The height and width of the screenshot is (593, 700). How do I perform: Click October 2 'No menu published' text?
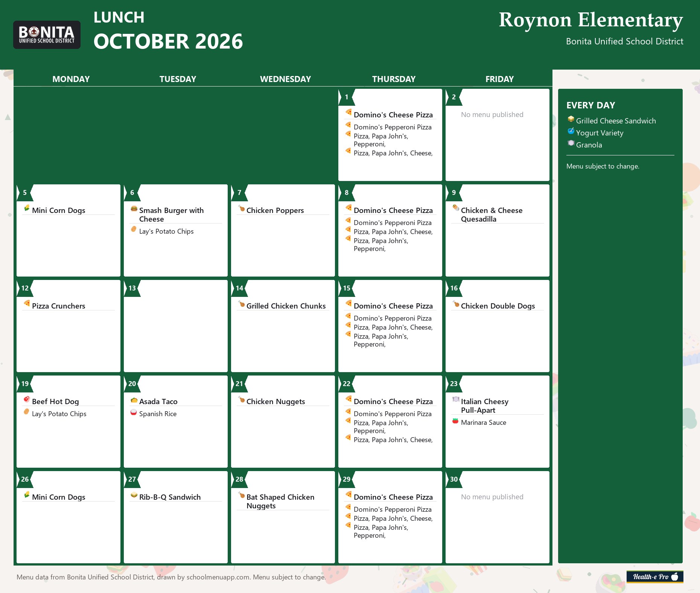(492, 115)
